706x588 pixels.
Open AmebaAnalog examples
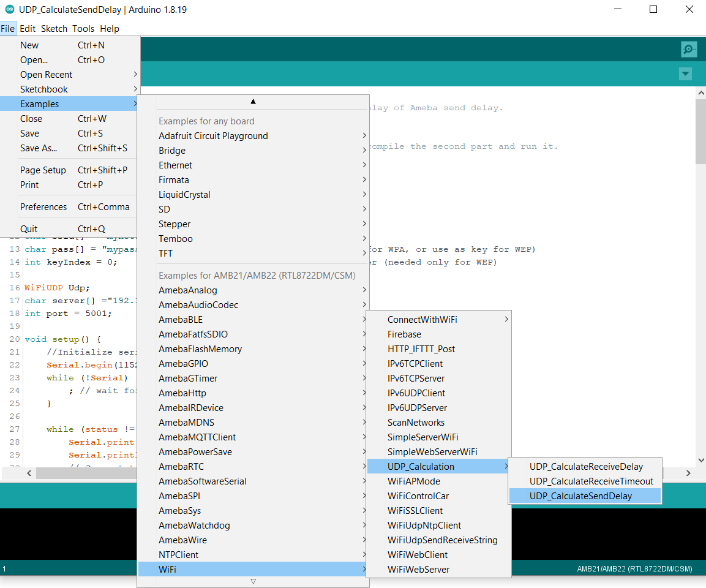(253, 290)
